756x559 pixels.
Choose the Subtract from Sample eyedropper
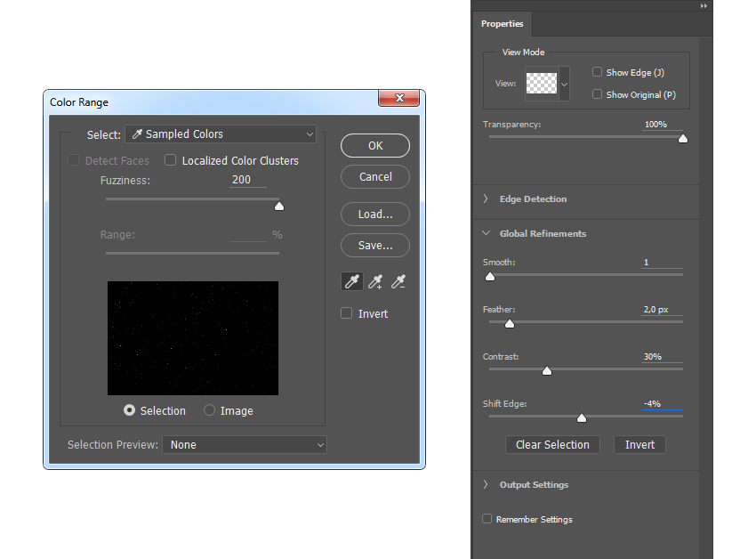398,280
